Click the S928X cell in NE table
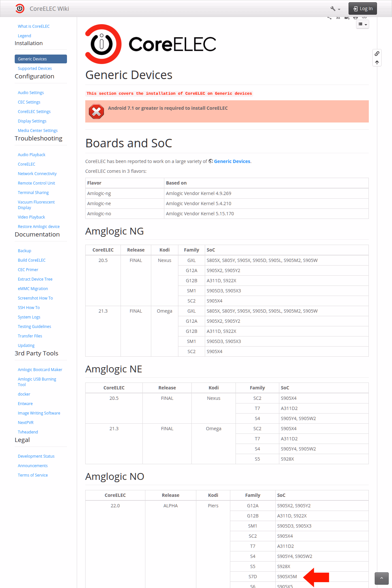This screenshot has height=588, width=392. coord(324,459)
